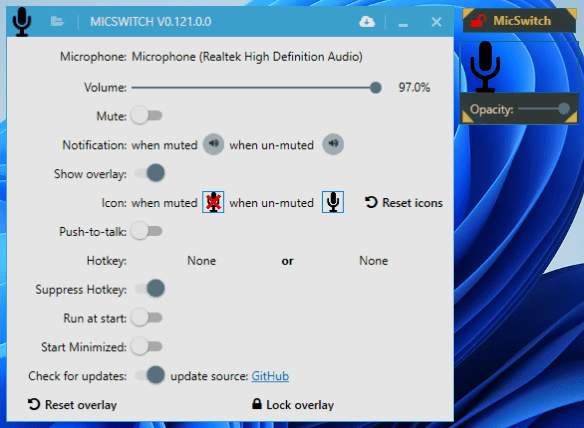Set the first Hotkey None field
Viewport: 584px width, 428px height.
point(201,261)
